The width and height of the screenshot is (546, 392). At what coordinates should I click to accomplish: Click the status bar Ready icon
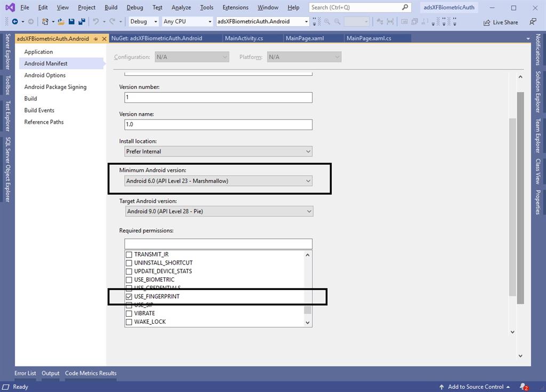(x=6, y=387)
